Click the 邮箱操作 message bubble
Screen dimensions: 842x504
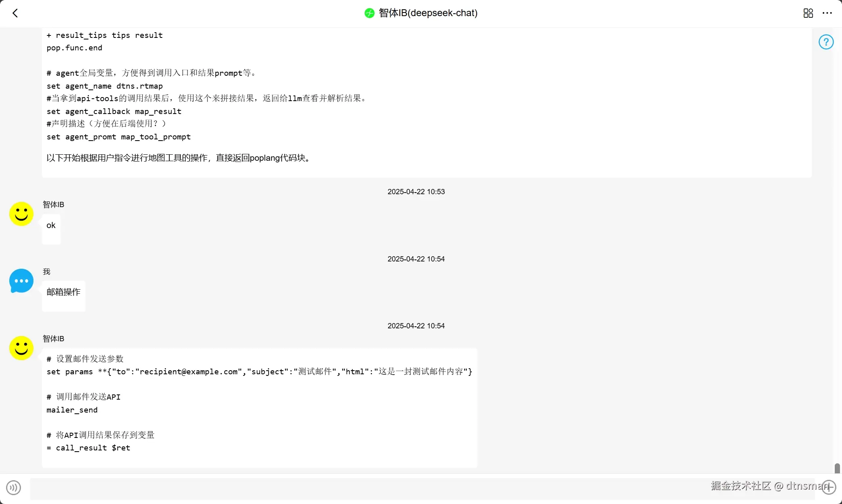[x=64, y=295]
